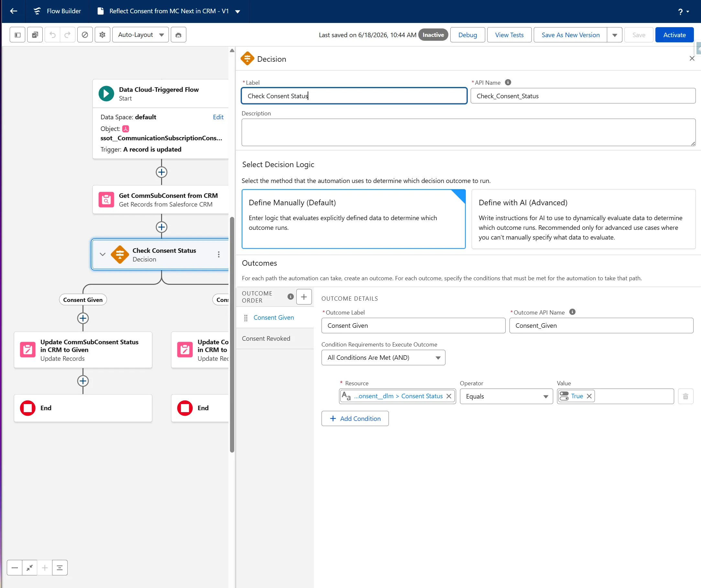Image resolution: width=701 pixels, height=588 pixels.
Task: Open View Tests
Action: click(x=509, y=35)
